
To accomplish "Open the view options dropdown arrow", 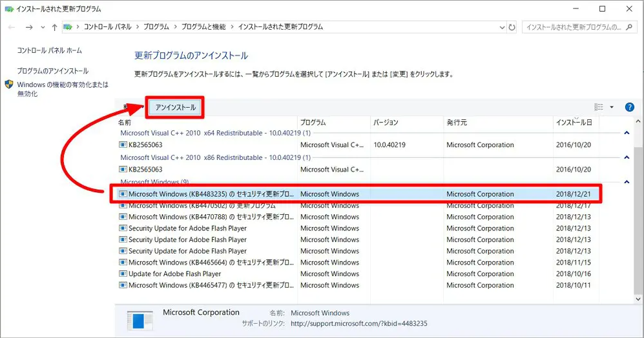I will 612,107.
